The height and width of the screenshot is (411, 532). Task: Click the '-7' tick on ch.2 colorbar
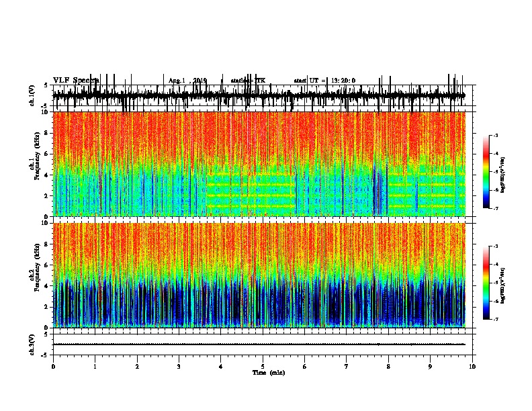pyautogui.click(x=496, y=319)
